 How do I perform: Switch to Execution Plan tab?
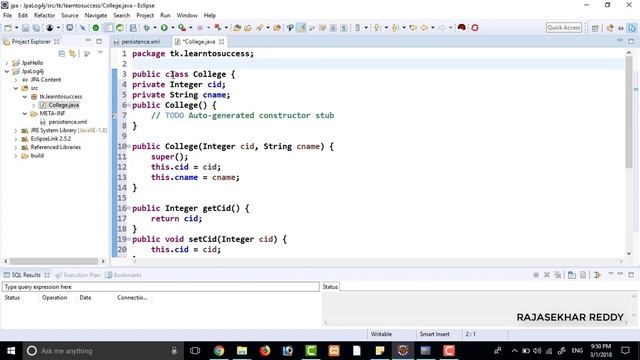(x=78, y=275)
